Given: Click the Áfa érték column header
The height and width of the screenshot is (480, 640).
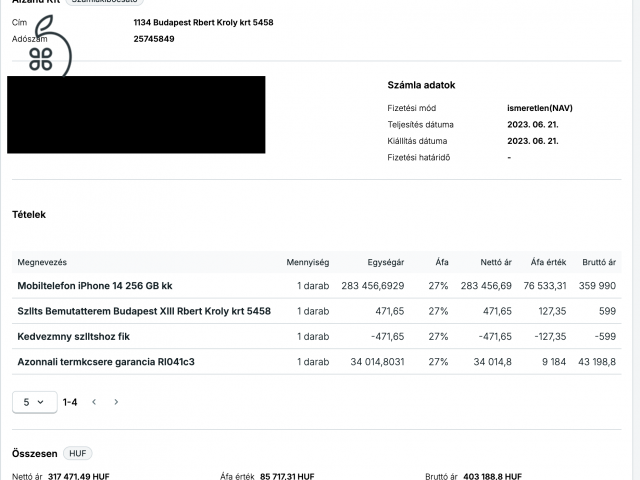Looking at the screenshot, I should click(x=548, y=262).
